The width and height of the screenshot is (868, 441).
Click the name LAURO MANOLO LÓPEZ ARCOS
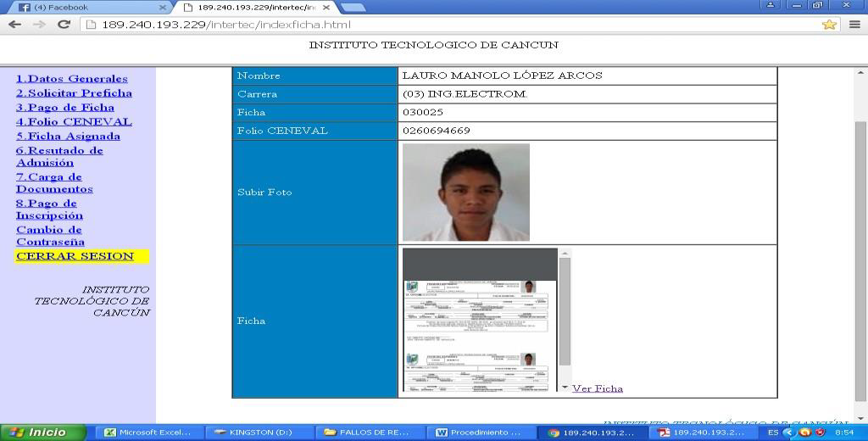pos(502,75)
